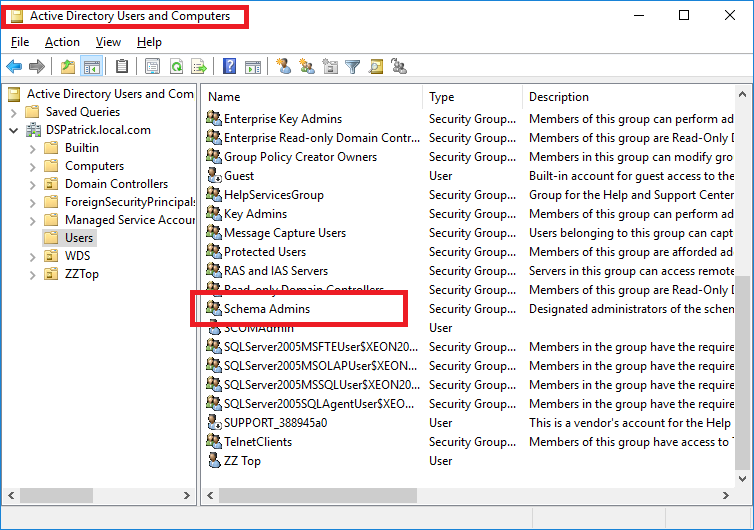Expand the Builtin container
The image size is (754, 530).
tap(32, 149)
